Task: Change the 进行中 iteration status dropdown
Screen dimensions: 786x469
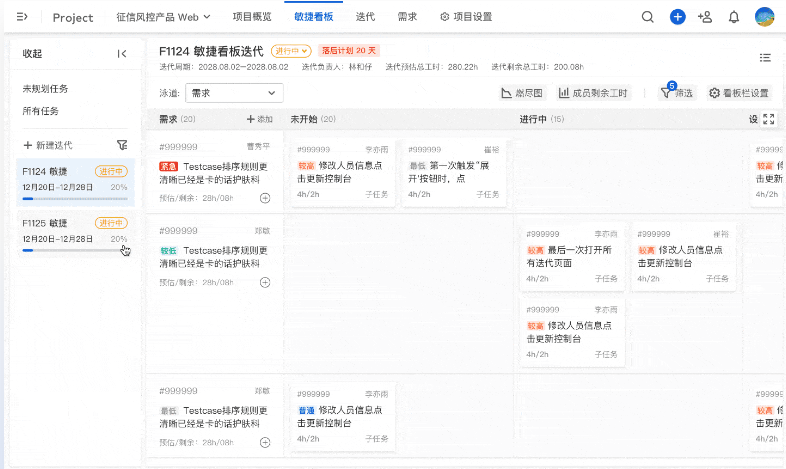Action: point(291,51)
